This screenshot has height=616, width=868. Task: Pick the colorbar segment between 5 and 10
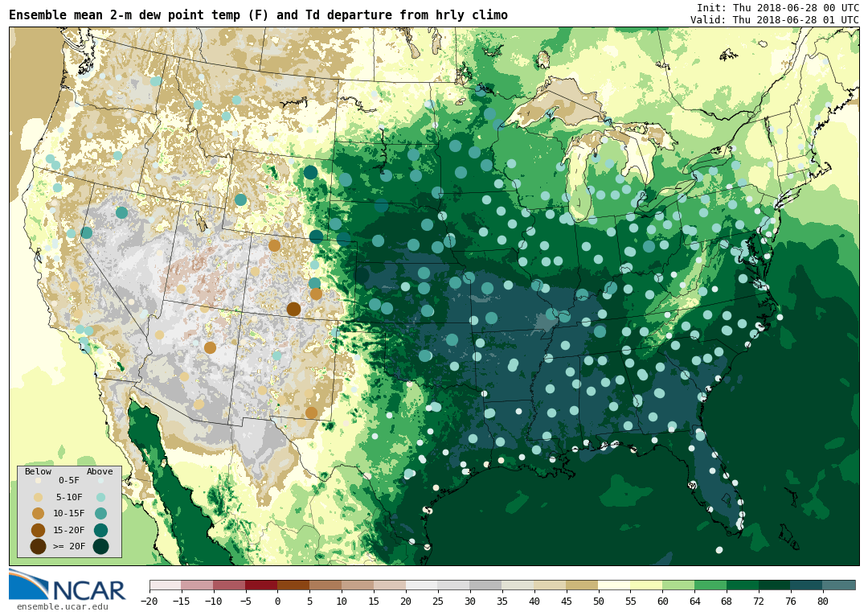(x=326, y=585)
